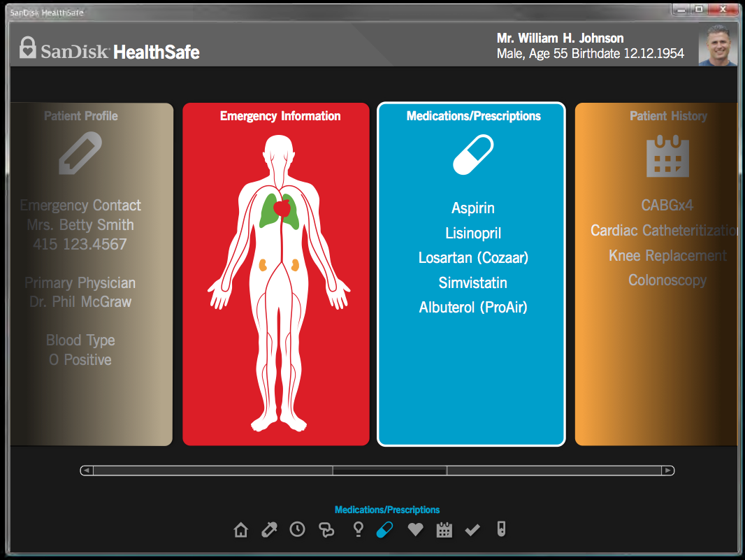Click the blue Medications/Prescriptions label above icons
The height and width of the screenshot is (560, 745).
point(387,510)
